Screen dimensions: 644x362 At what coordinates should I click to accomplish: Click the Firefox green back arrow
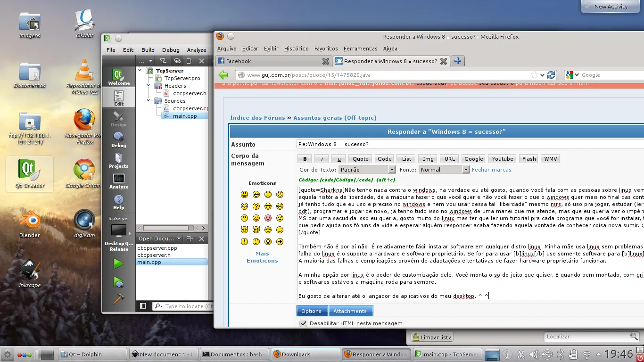coord(223,75)
